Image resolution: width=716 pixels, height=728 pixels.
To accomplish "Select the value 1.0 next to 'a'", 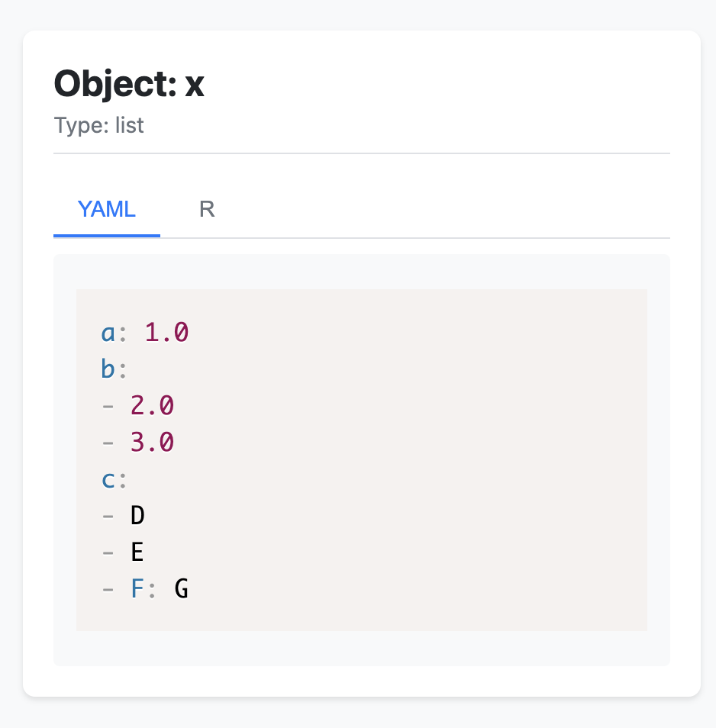I will tap(166, 332).
